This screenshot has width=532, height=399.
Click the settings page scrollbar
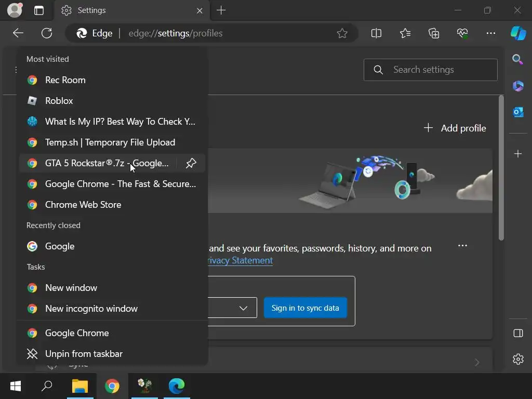501,168
